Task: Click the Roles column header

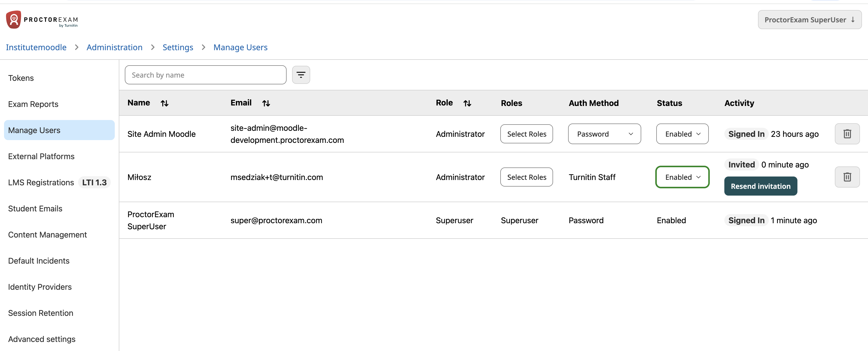Action: coord(512,103)
